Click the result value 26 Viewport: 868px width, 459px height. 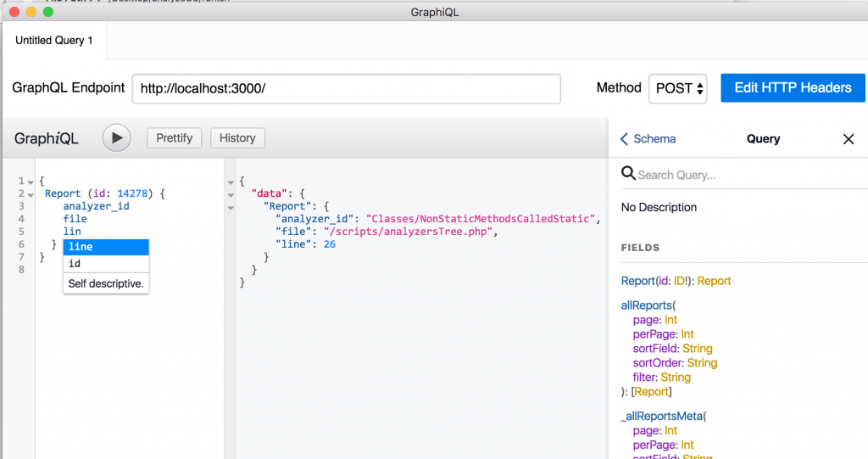(x=330, y=244)
